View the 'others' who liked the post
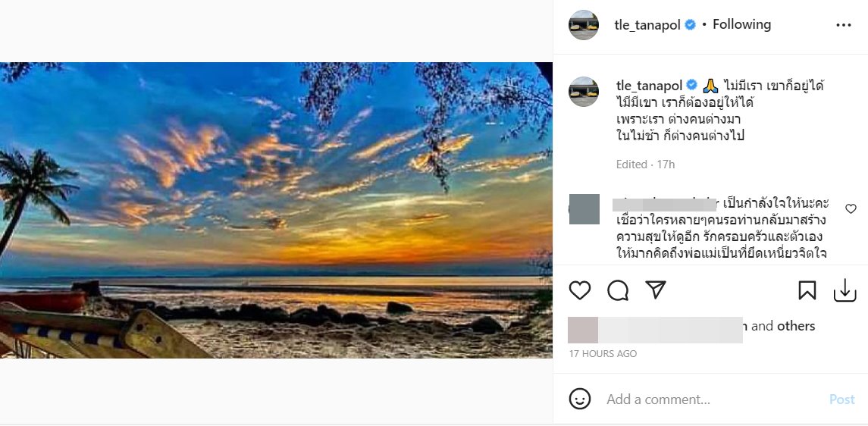 click(x=796, y=326)
